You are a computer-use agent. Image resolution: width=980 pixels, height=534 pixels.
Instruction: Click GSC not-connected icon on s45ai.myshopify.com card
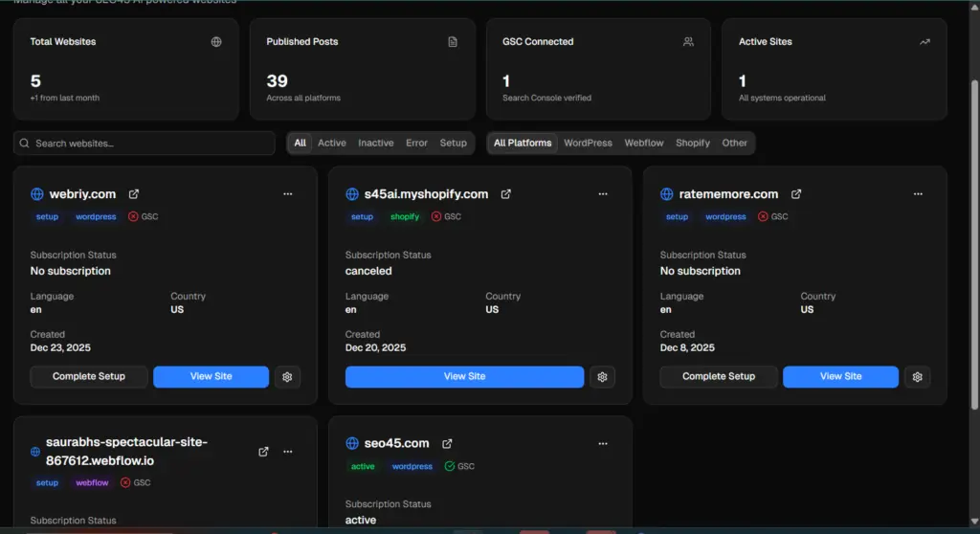(436, 216)
